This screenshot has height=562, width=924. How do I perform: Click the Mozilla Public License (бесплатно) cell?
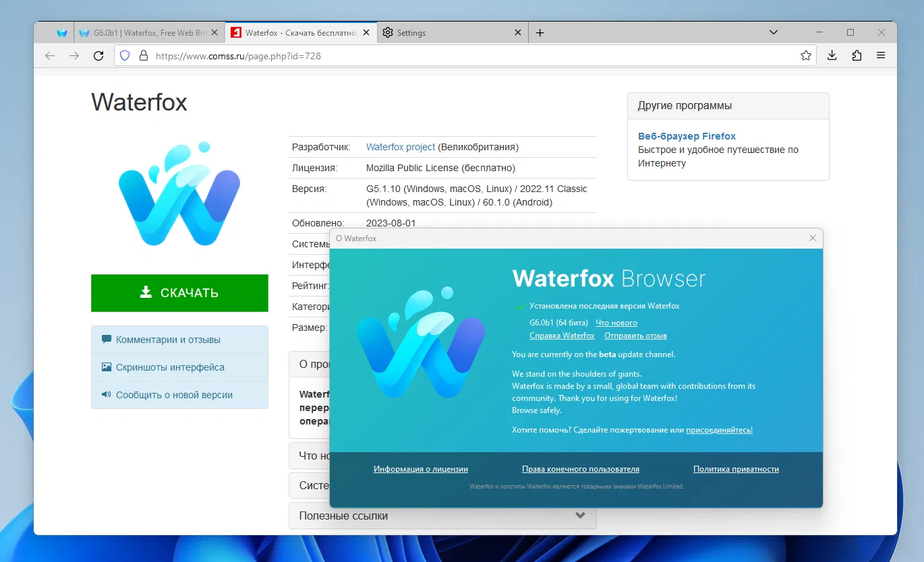tap(440, 168)
